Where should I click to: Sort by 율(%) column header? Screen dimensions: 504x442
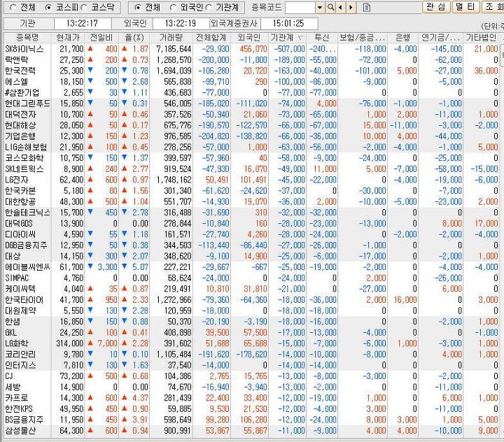tap(134, 38)
